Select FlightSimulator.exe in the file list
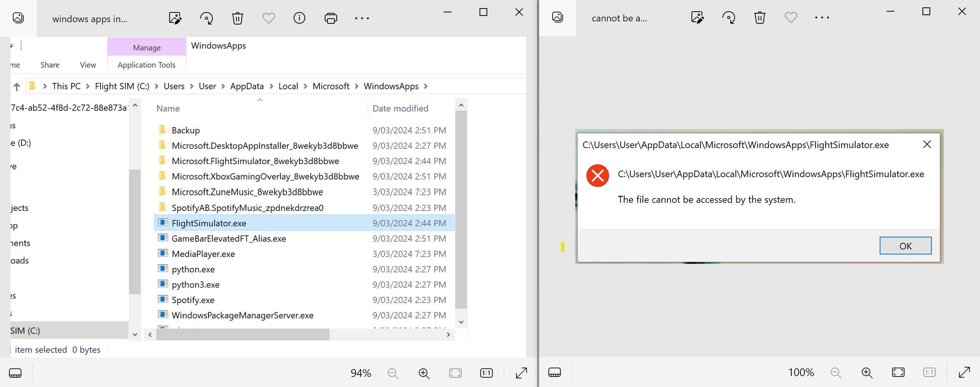The height and width of the screenshot is (387, 980). point(209,223)
